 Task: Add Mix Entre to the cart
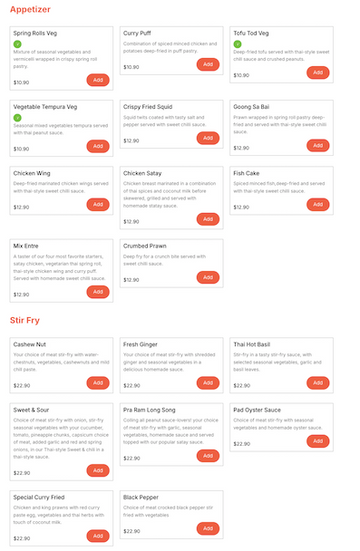click(x=98, y=292)
